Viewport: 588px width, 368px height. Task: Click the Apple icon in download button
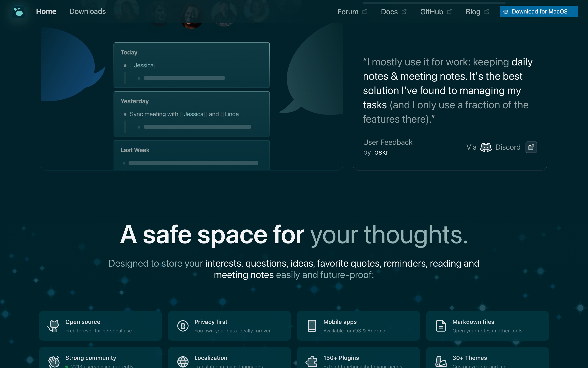506,11
